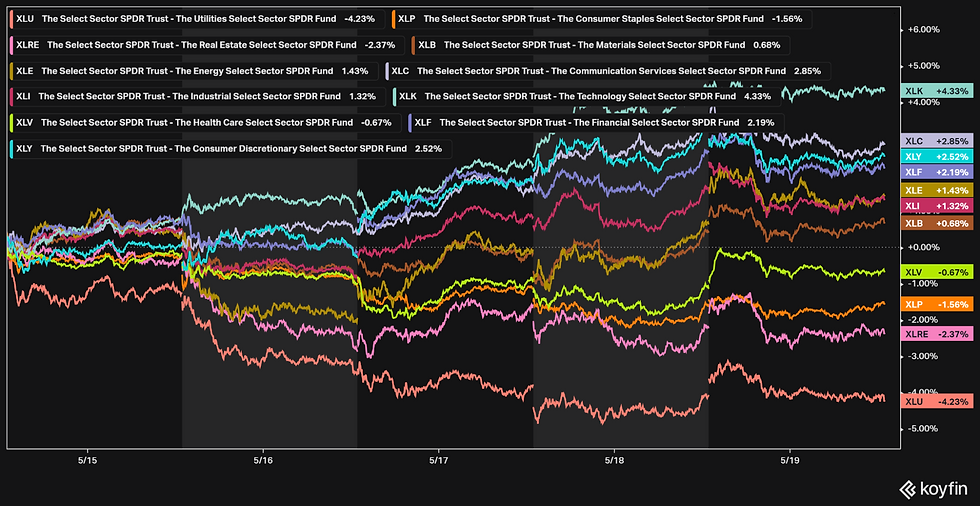Click the XLB +0.68% axis label

point(937,223)
